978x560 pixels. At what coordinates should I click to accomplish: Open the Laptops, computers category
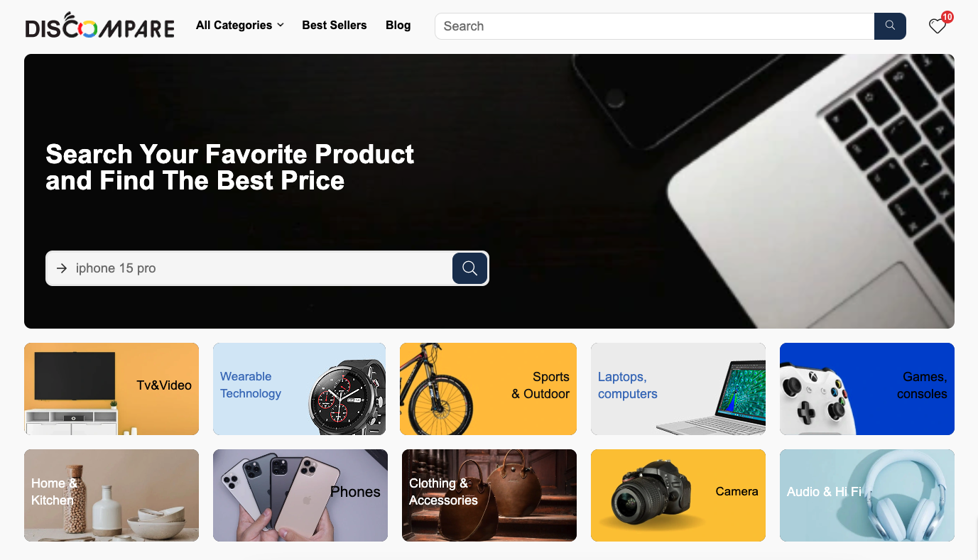tap(678, 389)
